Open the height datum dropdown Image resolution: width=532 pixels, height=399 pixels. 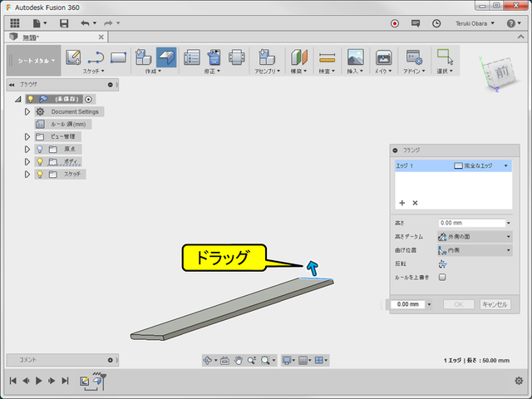(475, 236)
